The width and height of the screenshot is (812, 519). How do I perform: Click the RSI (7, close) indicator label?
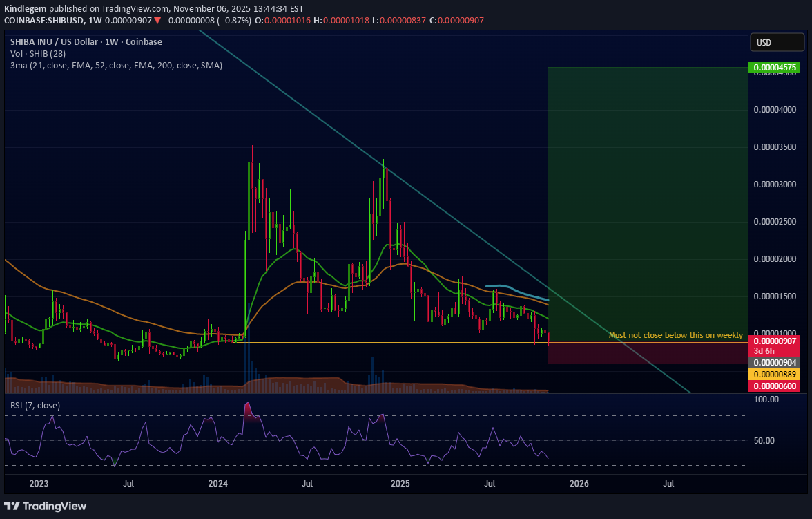[x=35, y=405]
